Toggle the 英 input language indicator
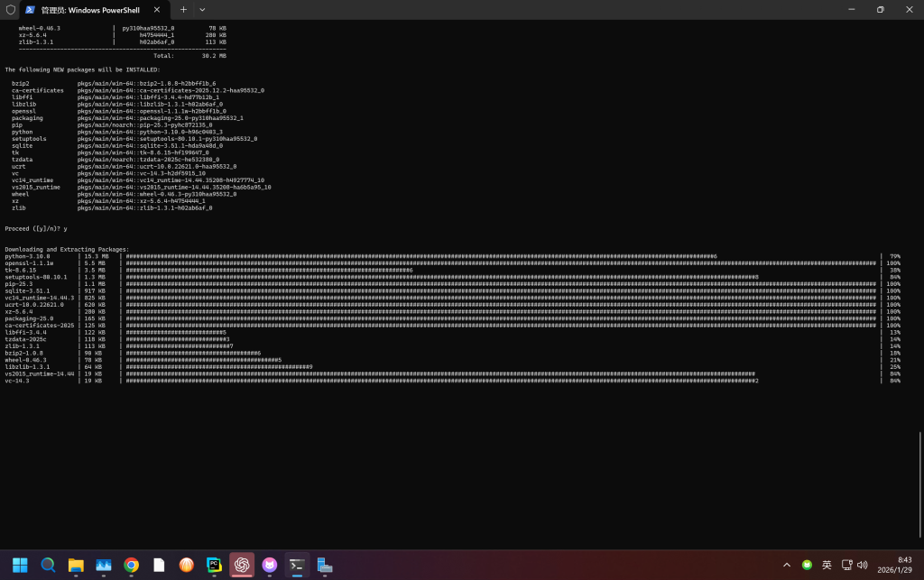The height and width of the screenshot is (580, 924). (827, 566)
